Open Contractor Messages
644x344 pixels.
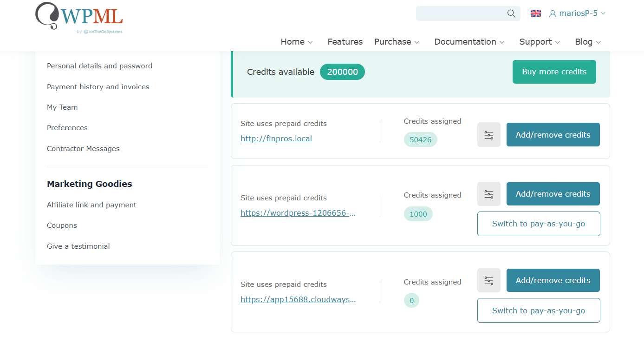83,149
